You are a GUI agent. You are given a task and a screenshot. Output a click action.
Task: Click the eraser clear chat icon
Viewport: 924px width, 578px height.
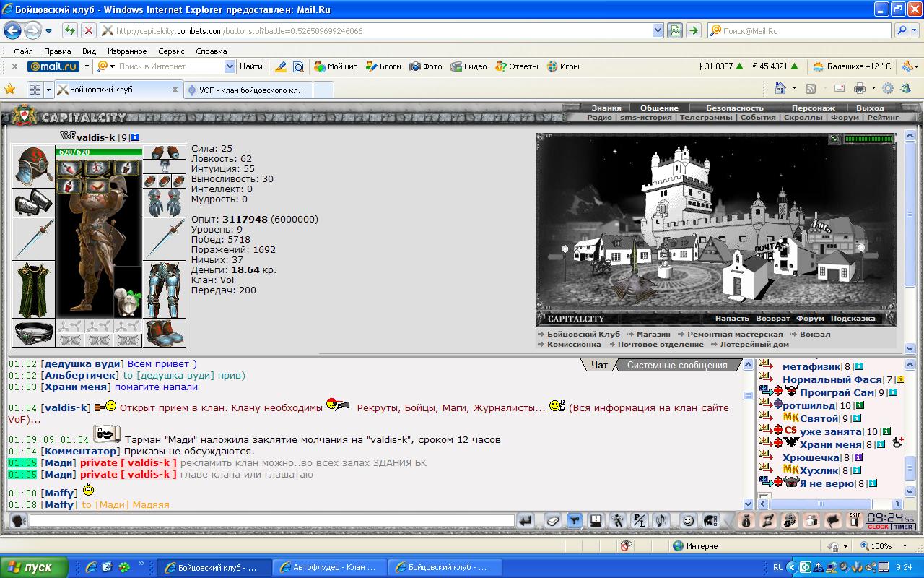[x=552, y=520]
